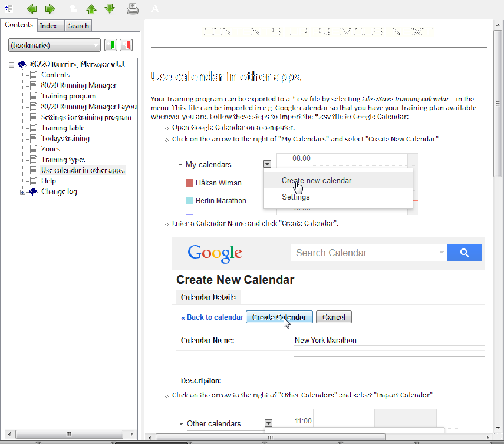The image size is (504, 444).
Task: Go forward with the green right arrow
Action: click(x=50, y=9)
